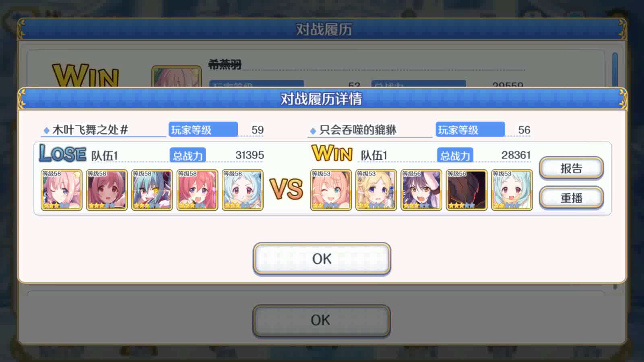Image resolution: width=644 pixels, height=362 pixels.
Task: Click the 报告 report button
Action: click(571, 168)
